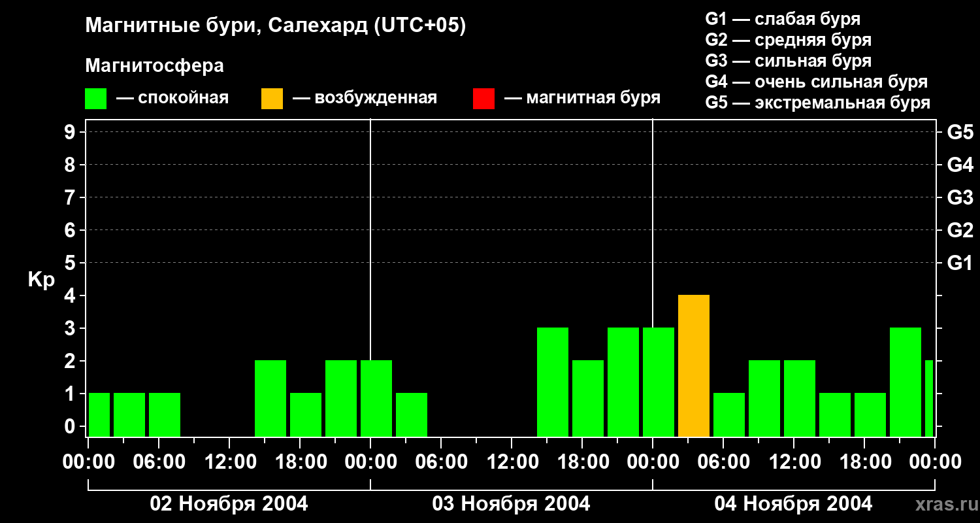Image resolution: width=980 pixels, height=523 pixels.
Task: Click the "G2" label on the right-hand scale
Action: point(960,230)
